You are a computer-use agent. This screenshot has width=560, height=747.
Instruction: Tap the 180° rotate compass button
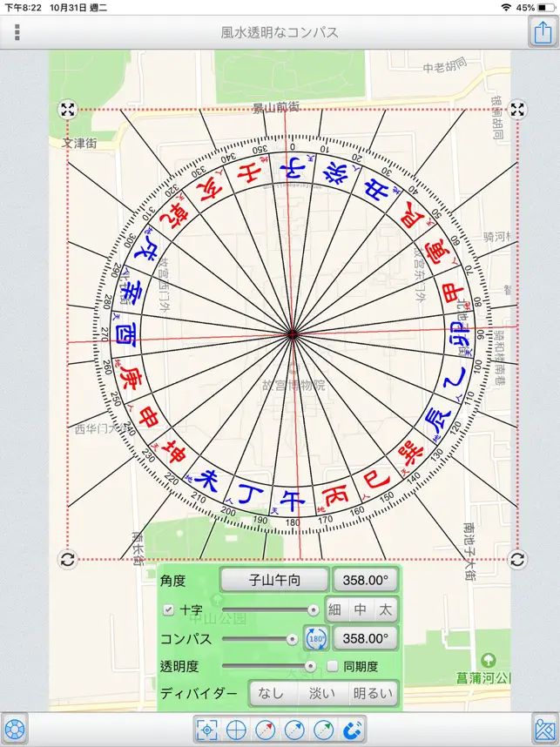[316, 639]
